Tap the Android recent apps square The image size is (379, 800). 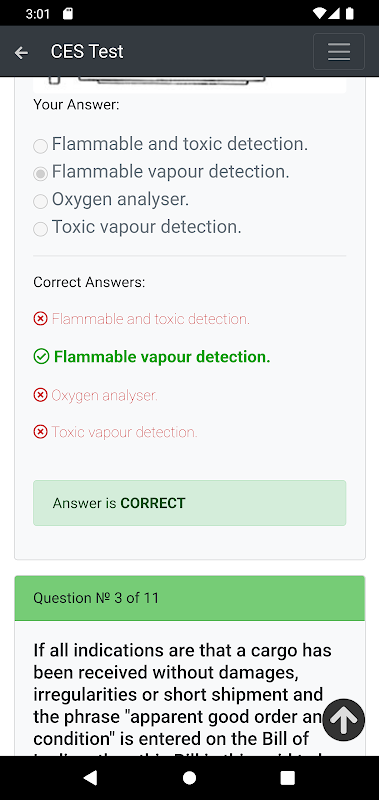[288, 778]
